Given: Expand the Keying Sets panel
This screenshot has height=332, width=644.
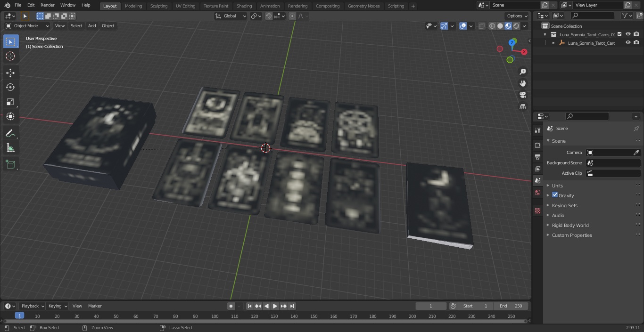Looking at the screenshot, I should (x=564, y=205).
